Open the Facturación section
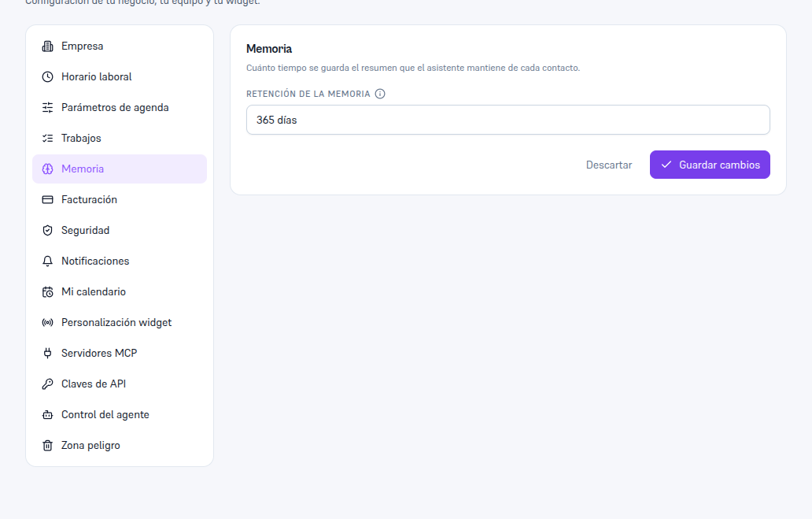 pos(120,199)
